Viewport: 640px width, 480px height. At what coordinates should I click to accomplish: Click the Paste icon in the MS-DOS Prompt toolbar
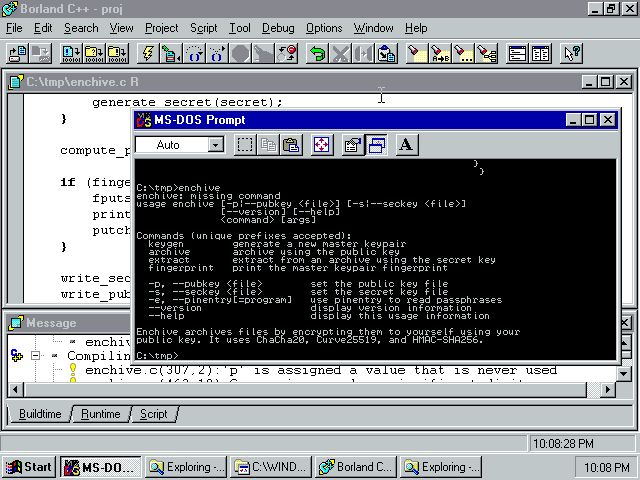tap(291, 145)
